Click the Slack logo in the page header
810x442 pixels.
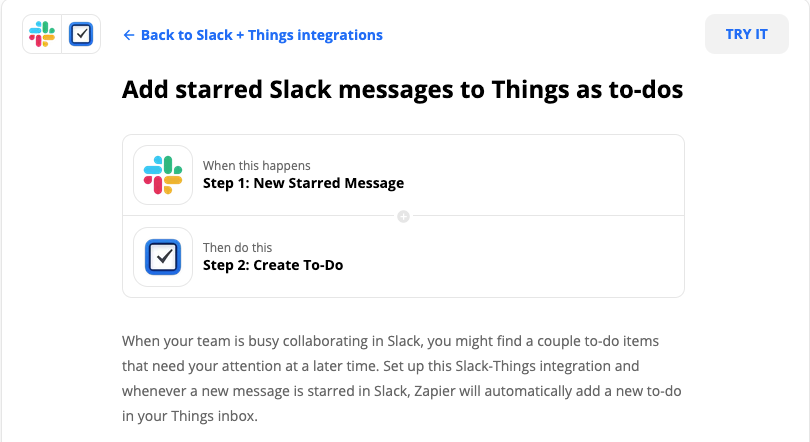pos(42,35)
